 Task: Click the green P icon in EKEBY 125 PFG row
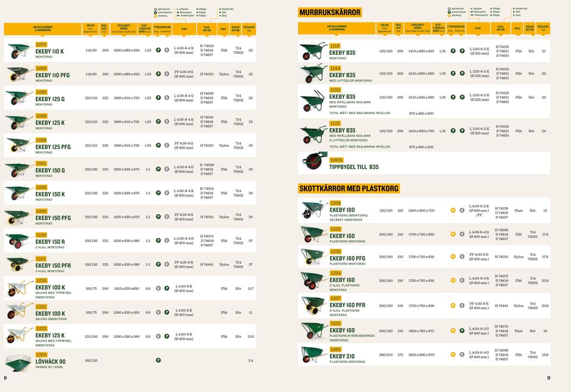(158, 145)
